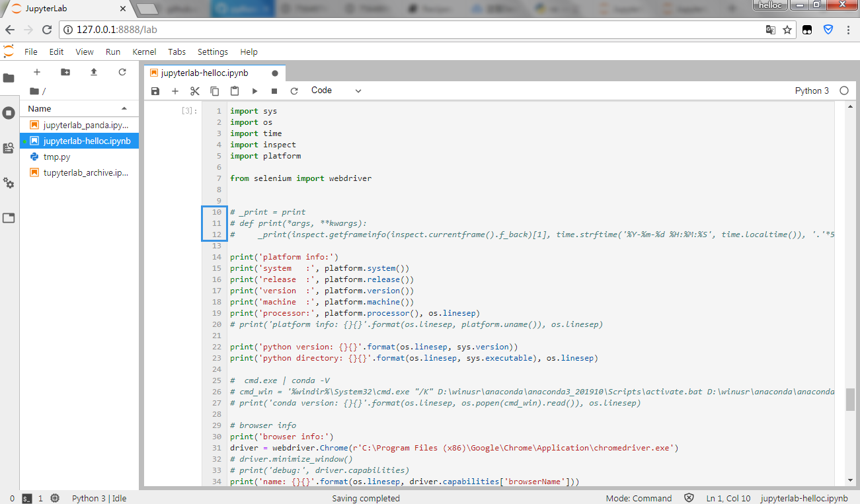Open the Help menu

[x=249, y=52]
